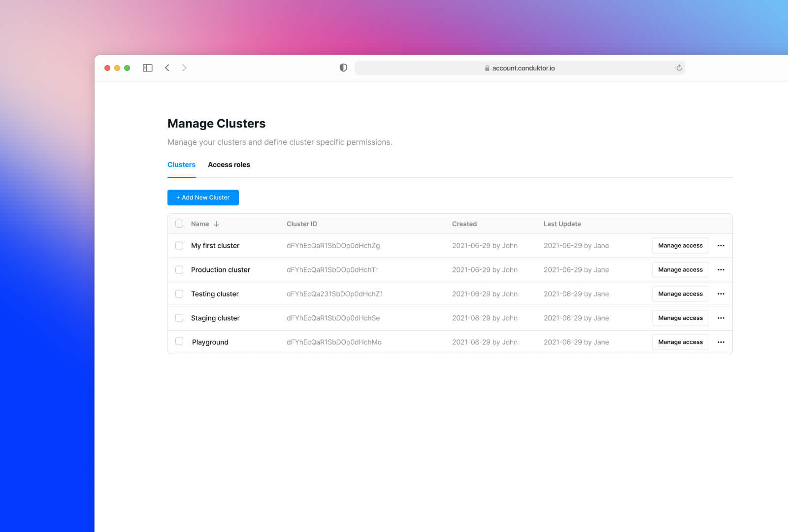Toggle the browser sidebar icon
The width and height of the screenshot is (788, 532).
point(148,68)
